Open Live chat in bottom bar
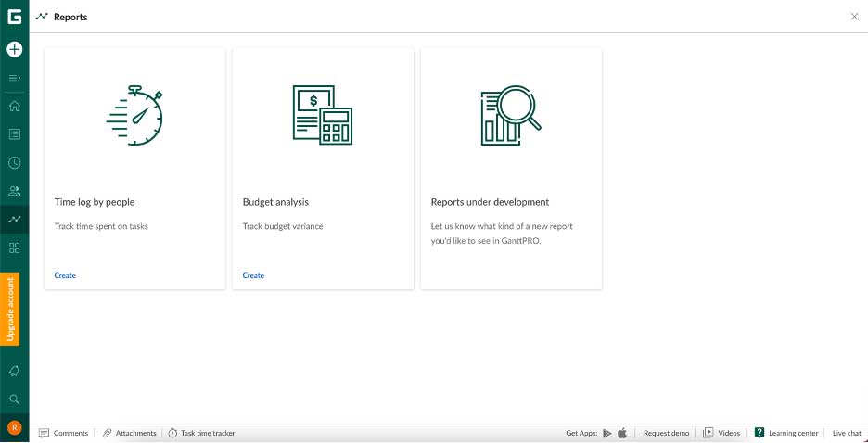Screen dimensions: 868x443 click(847, 433)
